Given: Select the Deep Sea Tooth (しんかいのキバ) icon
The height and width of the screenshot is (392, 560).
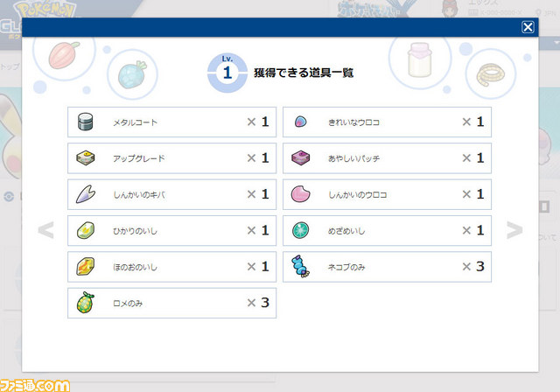Looking at the screenshot, I should (86, 194).
